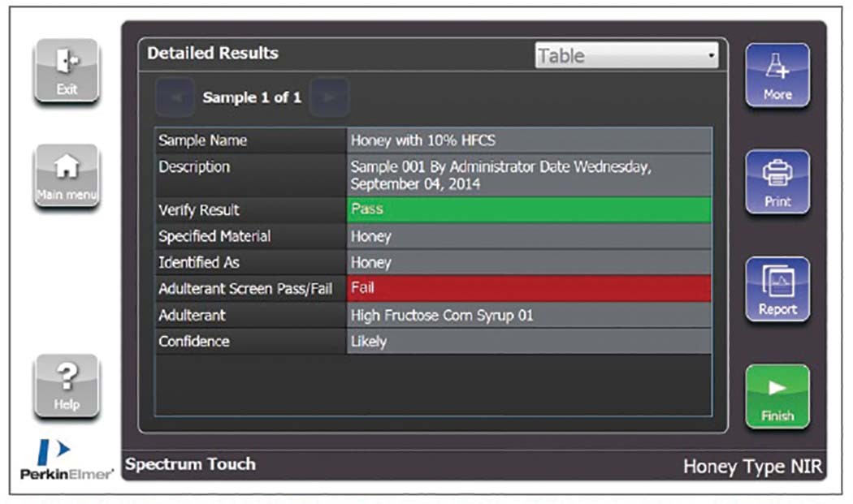The height and width of the screenshot is (504, 853).
Task: Open Help with question mark icon
Action: pos(67,386)
